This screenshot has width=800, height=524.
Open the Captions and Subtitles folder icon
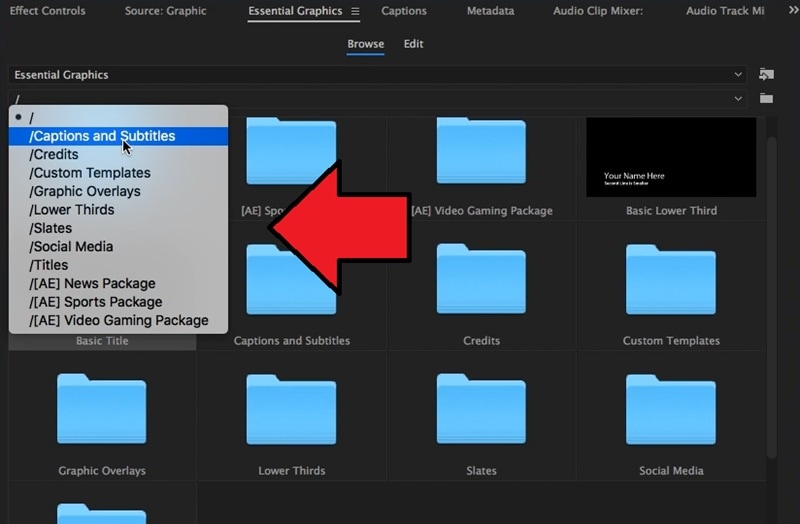pyautogui.click(x=291, y=280)
